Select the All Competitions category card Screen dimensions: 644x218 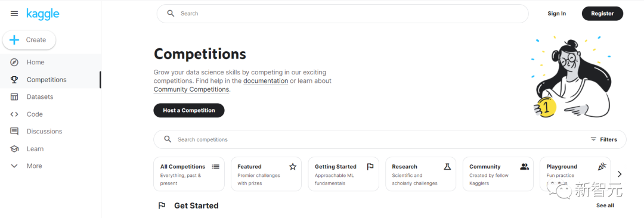[189, 174]
